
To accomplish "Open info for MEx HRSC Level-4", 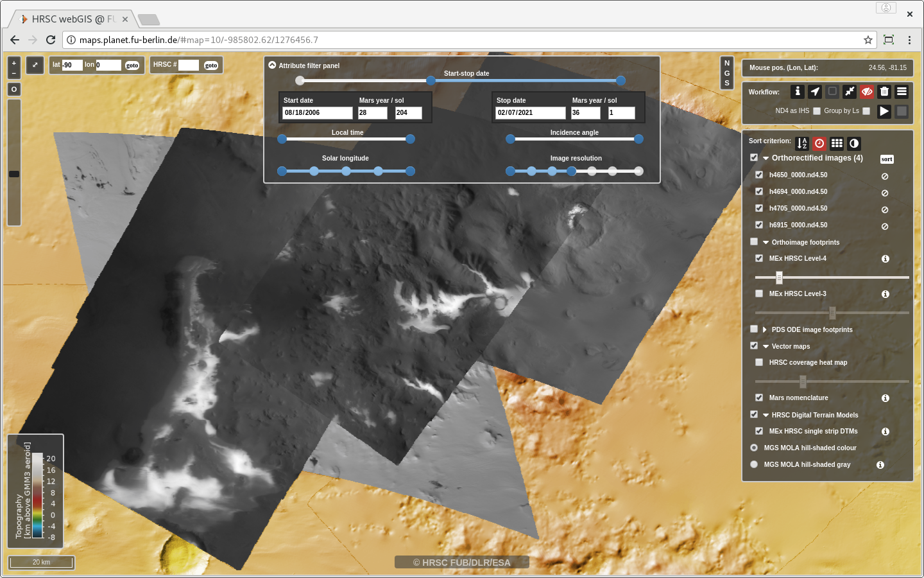I will point(886,259).
